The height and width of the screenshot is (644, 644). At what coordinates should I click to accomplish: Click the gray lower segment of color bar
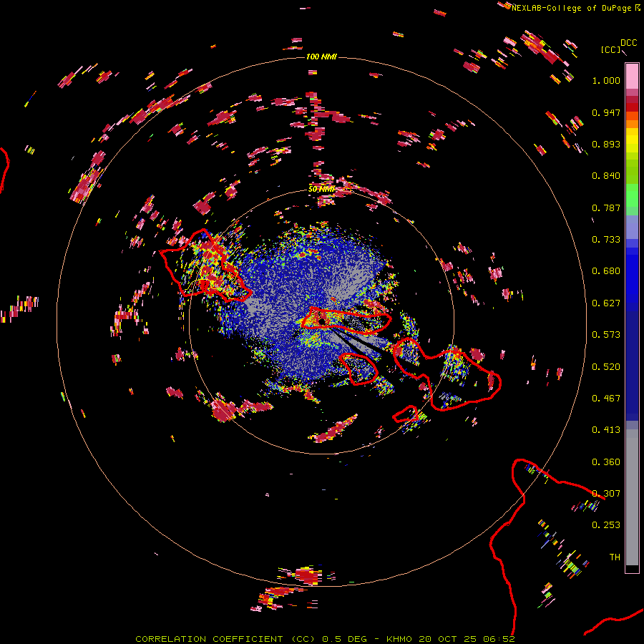(632, 497)
